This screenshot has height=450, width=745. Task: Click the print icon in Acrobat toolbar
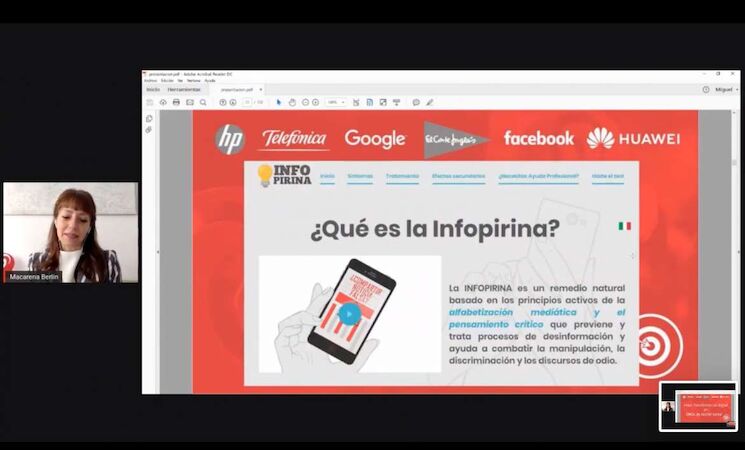pos(176,102)
